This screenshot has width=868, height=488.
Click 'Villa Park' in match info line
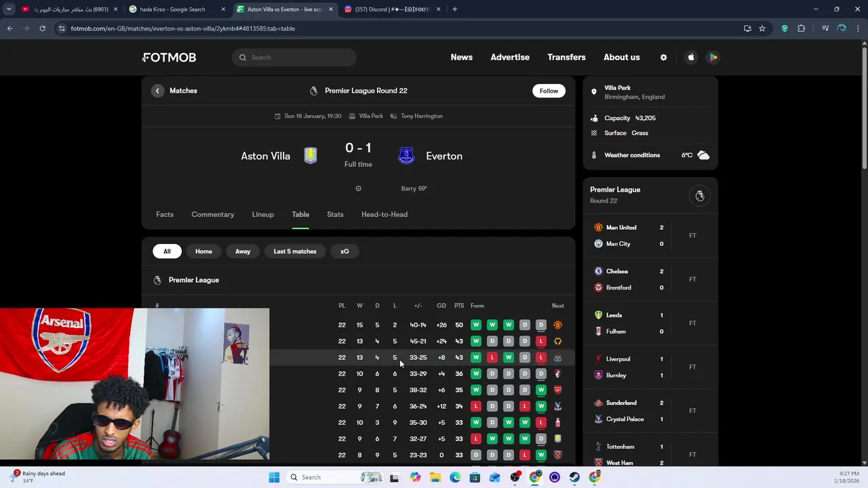point(371,116)
